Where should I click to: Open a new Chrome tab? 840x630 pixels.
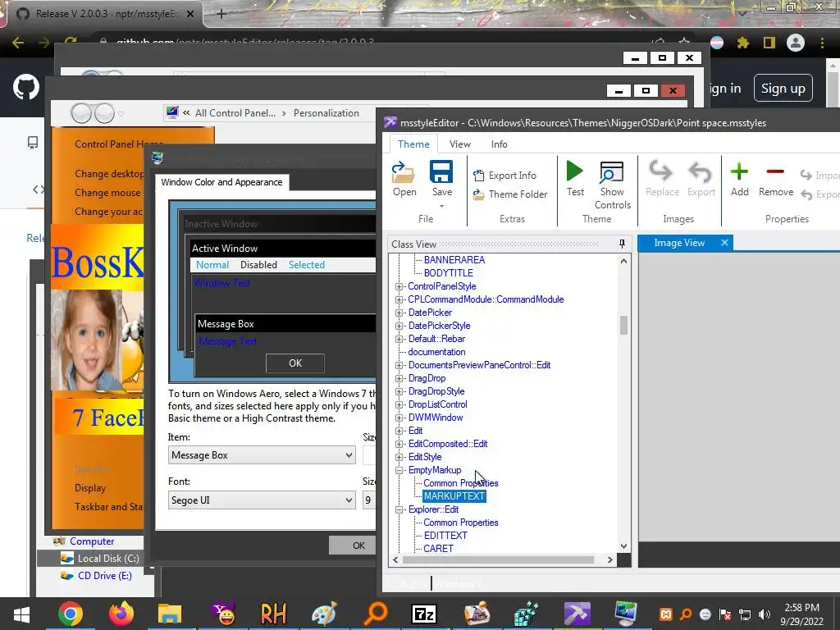221,14
